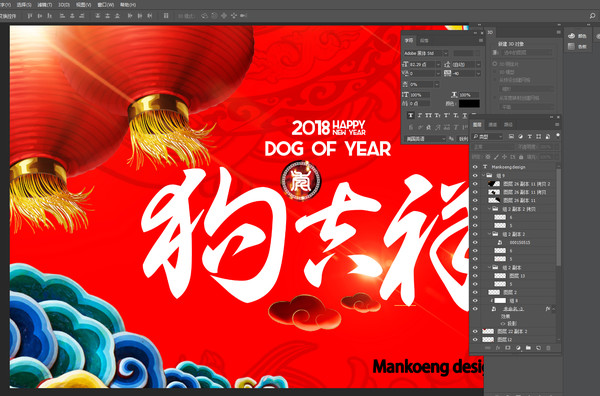Image resolution: width=600 pixels, height=396 pixels.
Task: Open the collapsed Color panel button
Action: [x=577, y=36]
